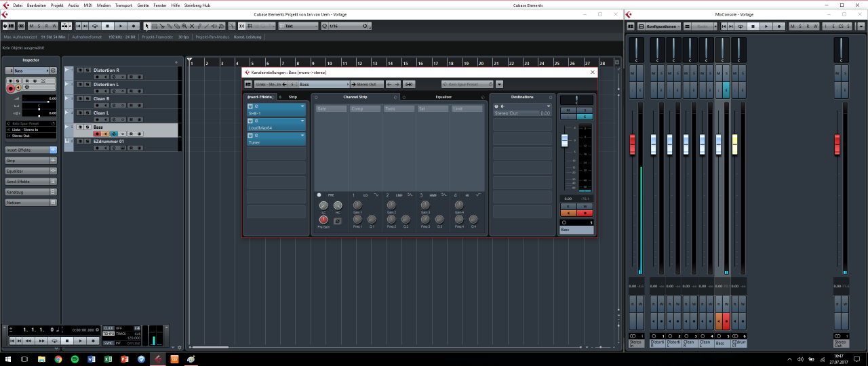Image resolution: width=868 pixels, height=366 pixels.
Task: Switch to Strip tab in channel settings
Action: click(293, 97)
